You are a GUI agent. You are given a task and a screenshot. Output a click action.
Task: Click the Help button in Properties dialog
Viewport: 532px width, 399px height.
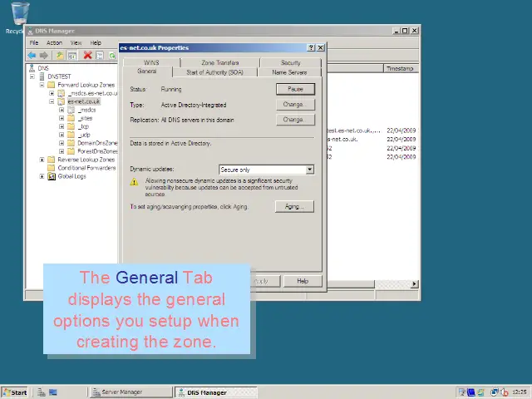click(x=303, y=281)
